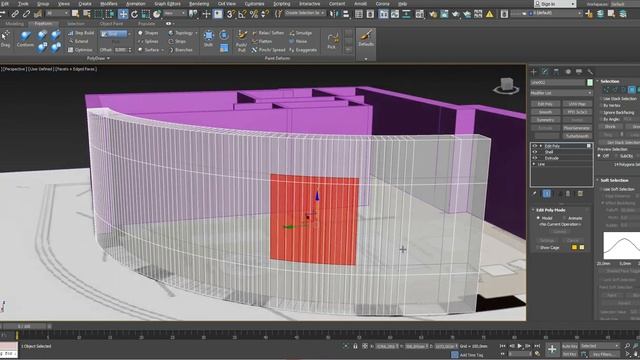Collapse the Edit Poly Mode rollout
640x360 pixels.
click(533, 210)
